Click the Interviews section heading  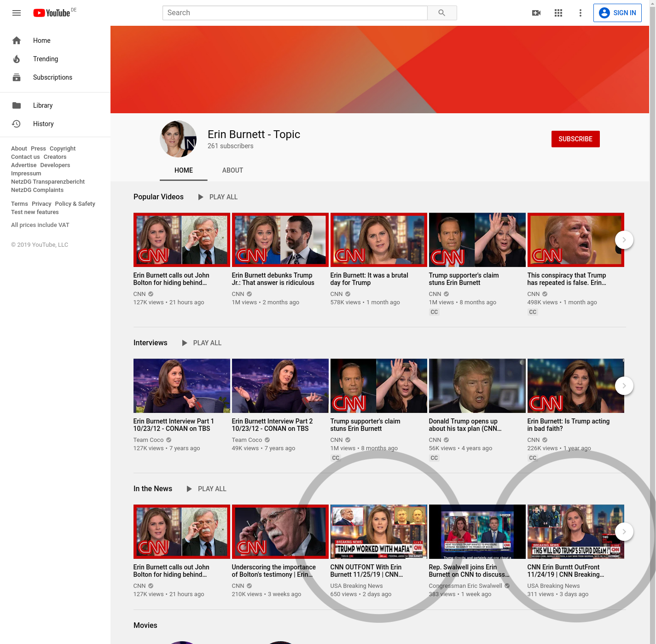tap(151, 343)
